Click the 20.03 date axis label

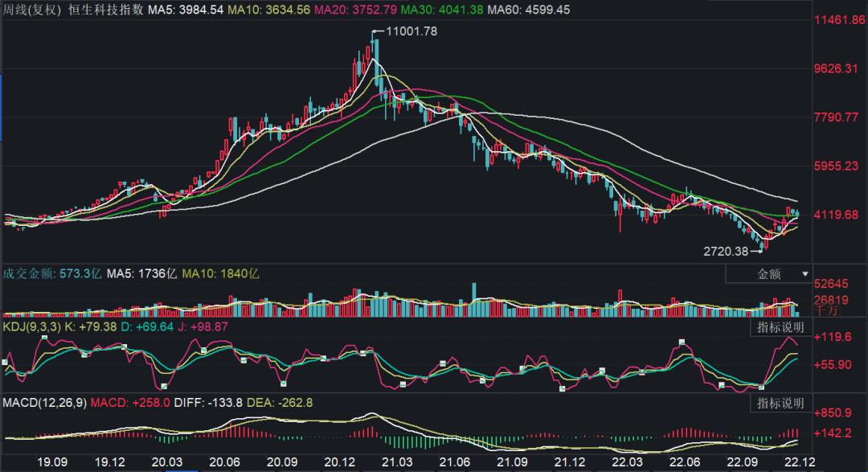(167, 462)
